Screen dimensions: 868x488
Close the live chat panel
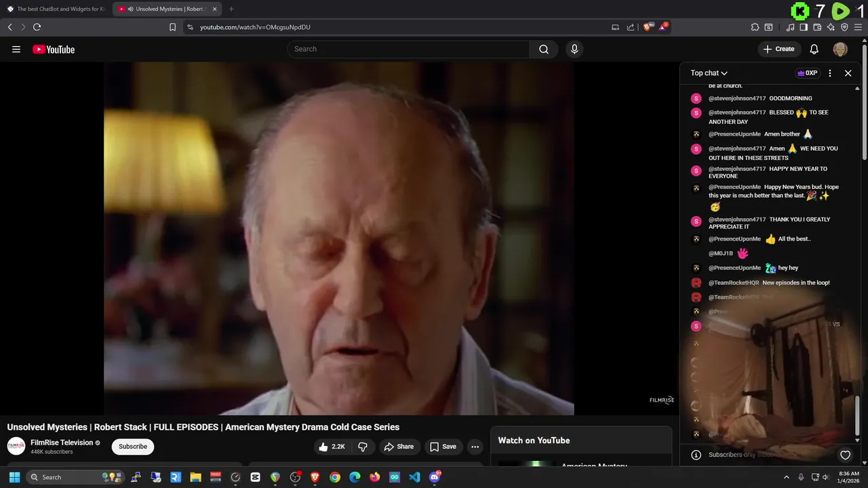tap(848, 73)
